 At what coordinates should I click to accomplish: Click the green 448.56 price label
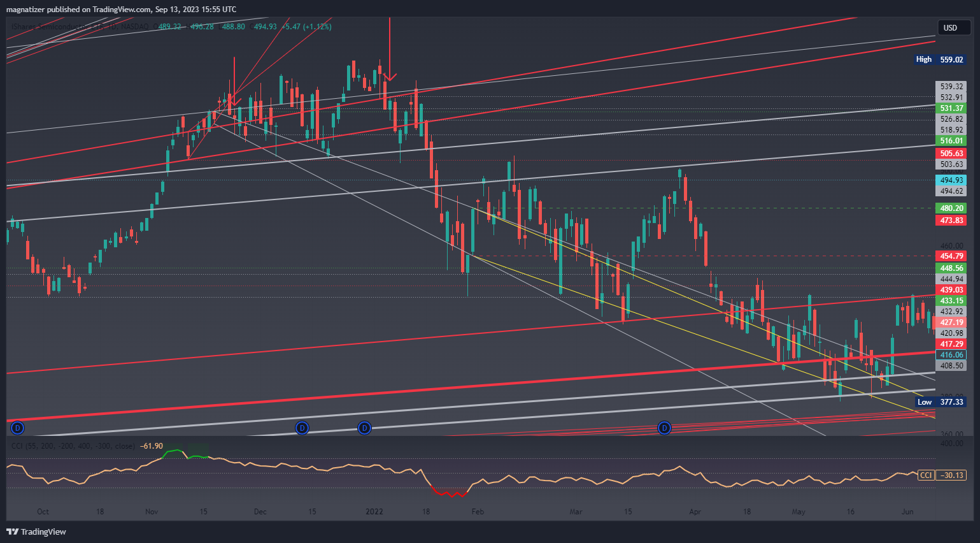click(x=951, y=268)
